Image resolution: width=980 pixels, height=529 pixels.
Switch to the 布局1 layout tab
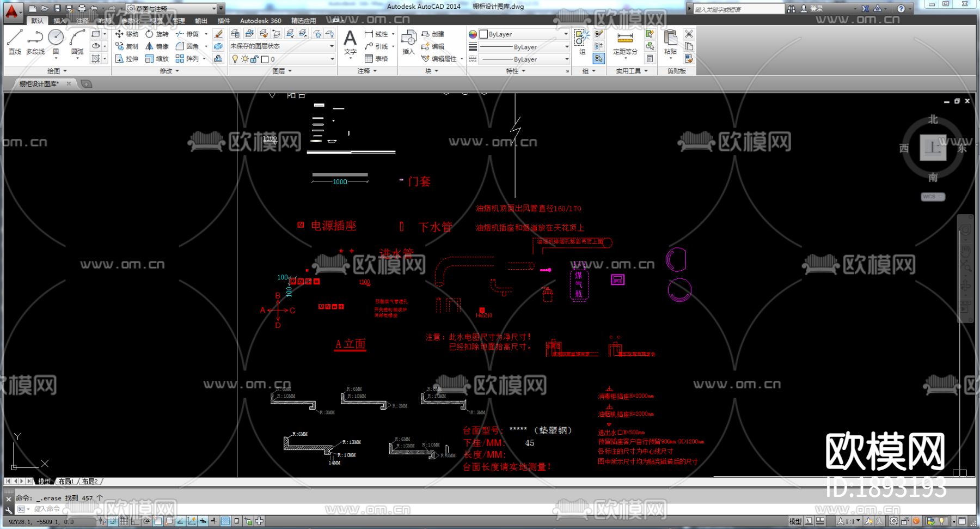click(66, 482)
